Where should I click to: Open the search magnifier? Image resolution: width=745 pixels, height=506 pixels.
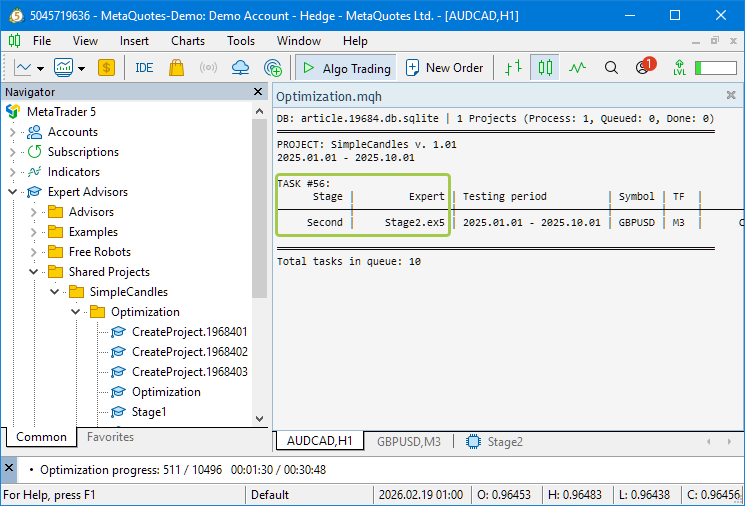611,68
